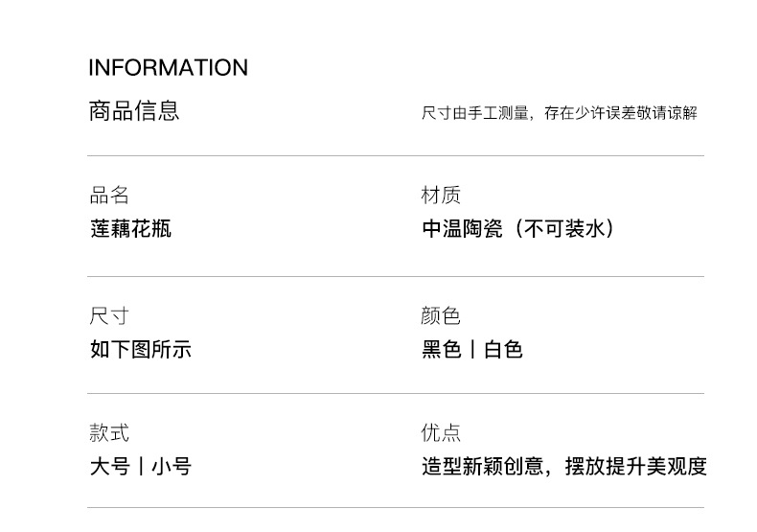The width and height of the screenshot is (757, 532).
Task: Click the 尺寸 field label
Action: pyautogui.click(x=109, y=316)
